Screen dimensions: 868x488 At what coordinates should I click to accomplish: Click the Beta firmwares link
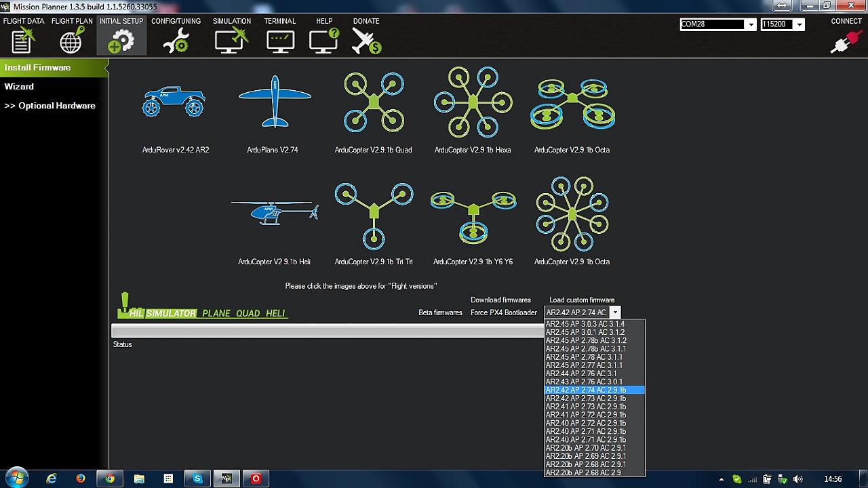click(x=440, y=312)
